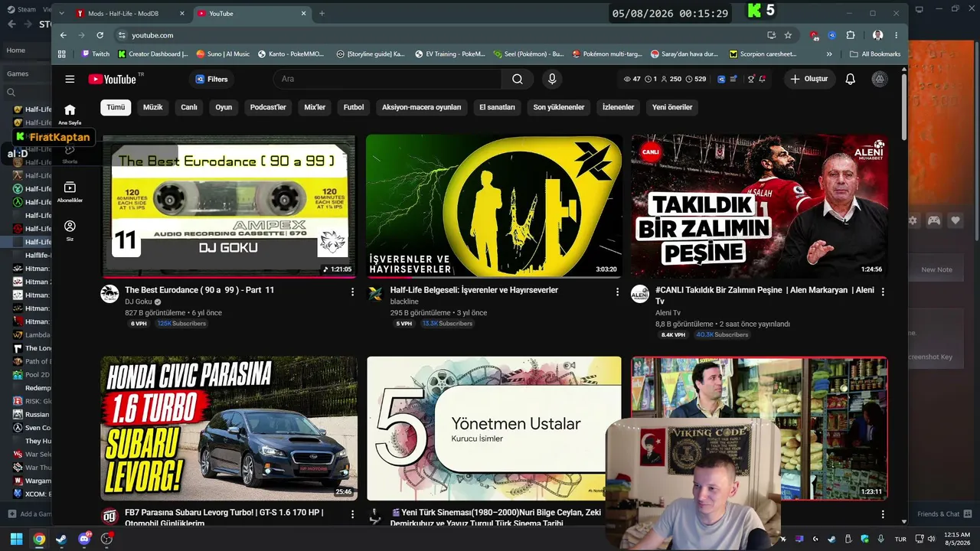Open the Chrome extensions puzzle icon
The height and width of the screenshot is (551, 980).
point(851,35)
